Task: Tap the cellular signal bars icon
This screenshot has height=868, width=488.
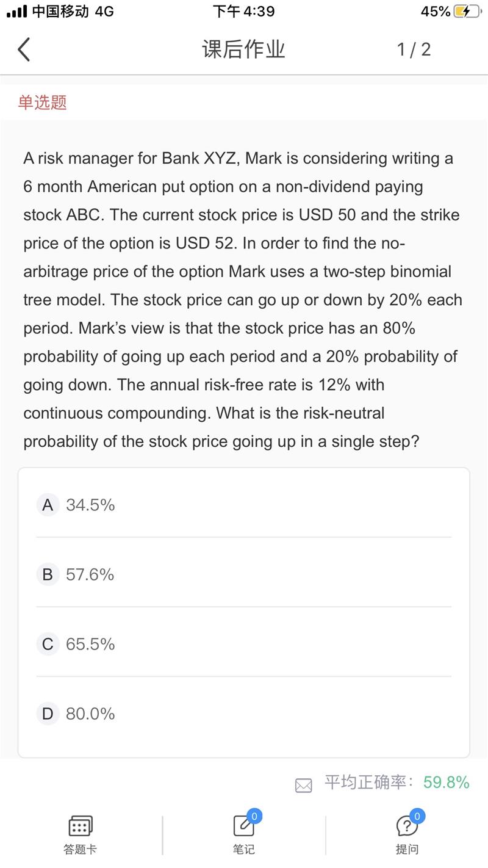Action: coord(17,12)
